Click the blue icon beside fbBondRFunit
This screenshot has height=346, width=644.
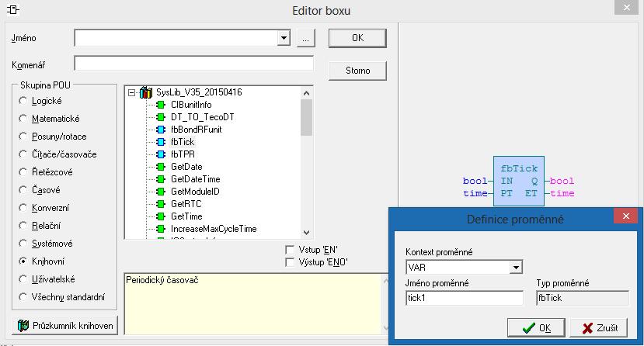pyautogui.click(x=161, y=130)
